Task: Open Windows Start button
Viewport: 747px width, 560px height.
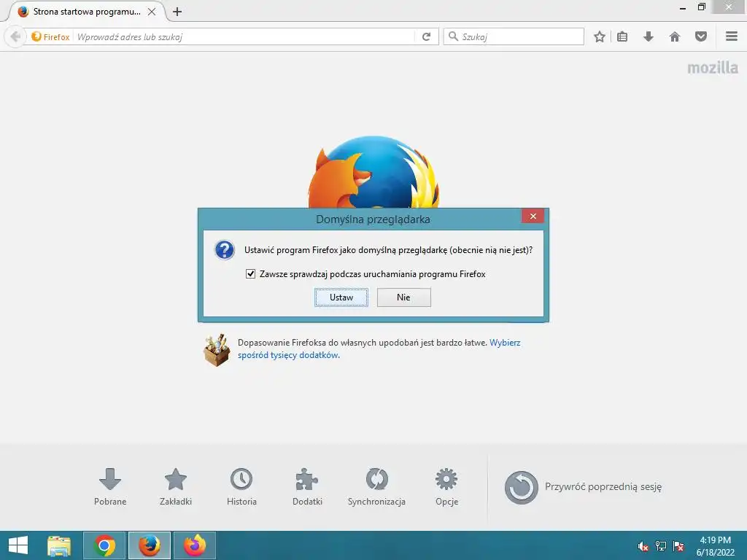Action: pos(18,545)
